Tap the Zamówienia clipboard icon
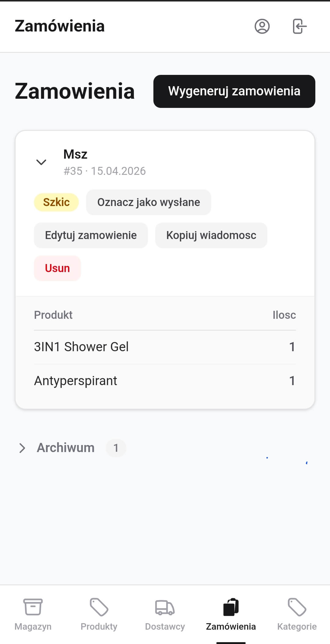This screenshot has width=330, height=644. click(231, 607)
